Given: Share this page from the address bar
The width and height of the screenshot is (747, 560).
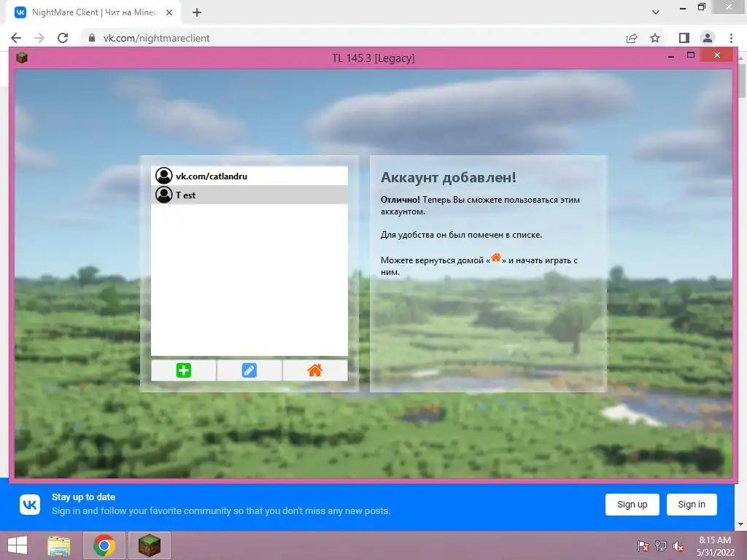Looking at the screenshot, I should [632, 38].
